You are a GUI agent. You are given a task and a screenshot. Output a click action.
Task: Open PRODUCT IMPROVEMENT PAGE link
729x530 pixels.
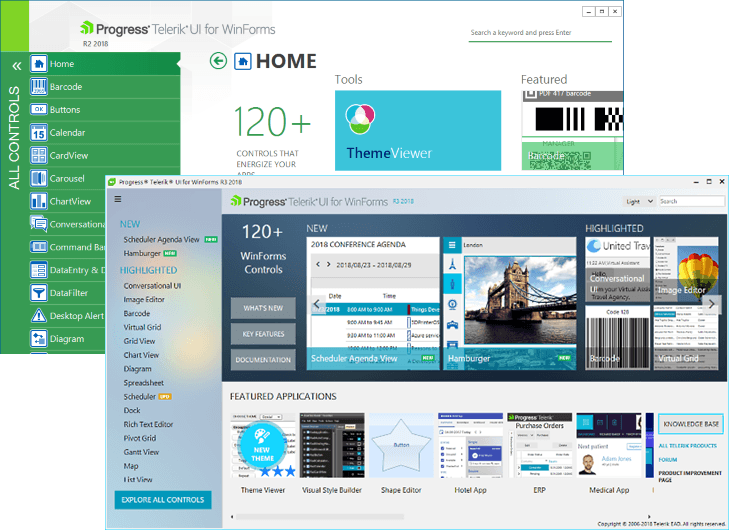[690, 476]
